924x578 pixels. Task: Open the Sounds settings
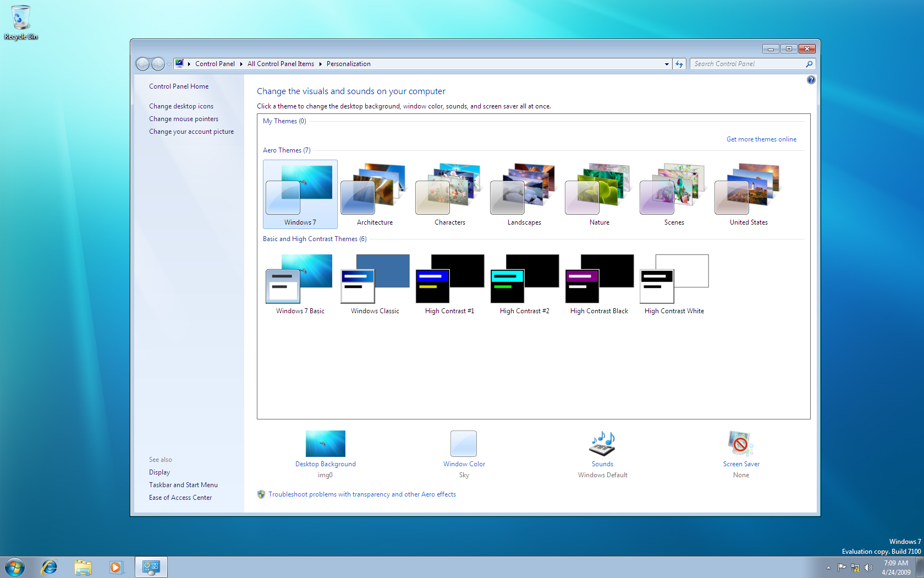tap(602, 444)
